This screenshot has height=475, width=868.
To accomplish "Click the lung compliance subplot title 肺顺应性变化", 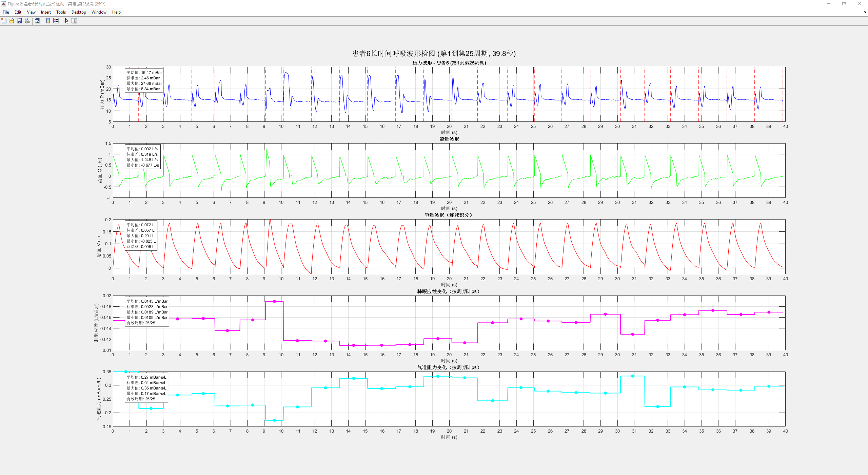I will pyautogui.click(x=448, y=291).
